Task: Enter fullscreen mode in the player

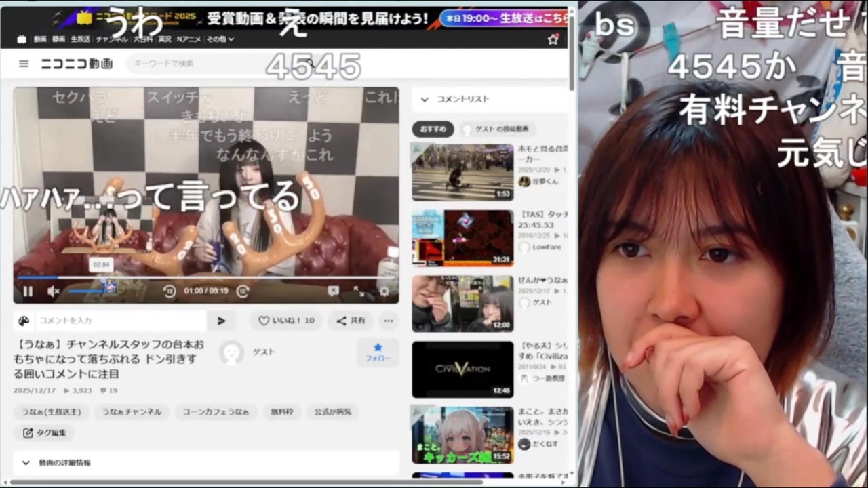Action: [359, 291]
